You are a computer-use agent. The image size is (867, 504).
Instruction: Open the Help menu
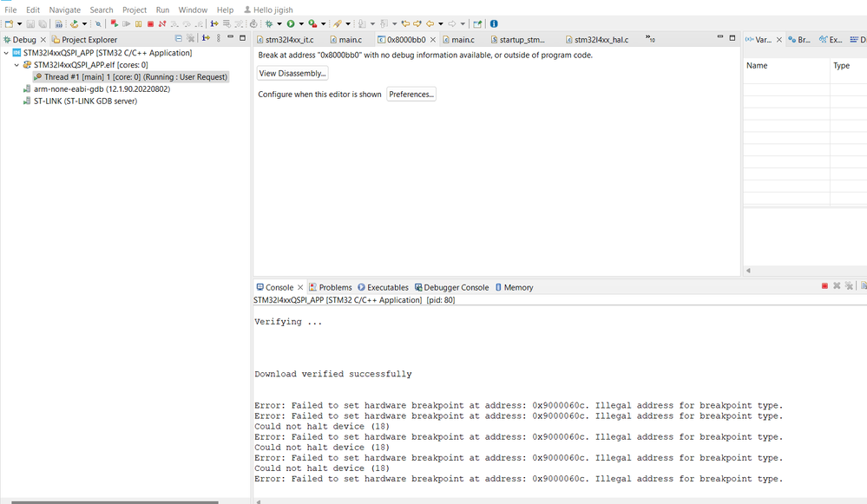tap(225, 10)
